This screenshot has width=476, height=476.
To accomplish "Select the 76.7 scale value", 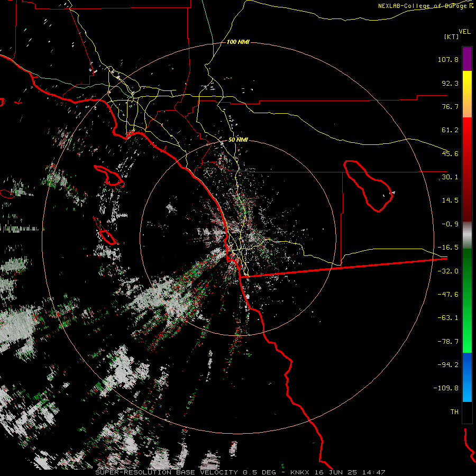I will (x=450, y=106).
